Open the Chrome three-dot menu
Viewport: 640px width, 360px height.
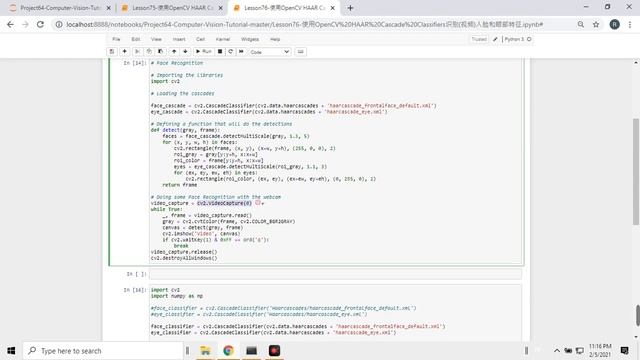(630, 24)
